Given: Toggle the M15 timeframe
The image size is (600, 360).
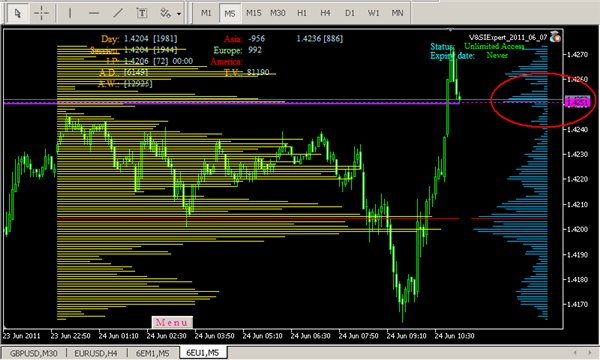Looking at the screenshot, I should coord(254,13).
